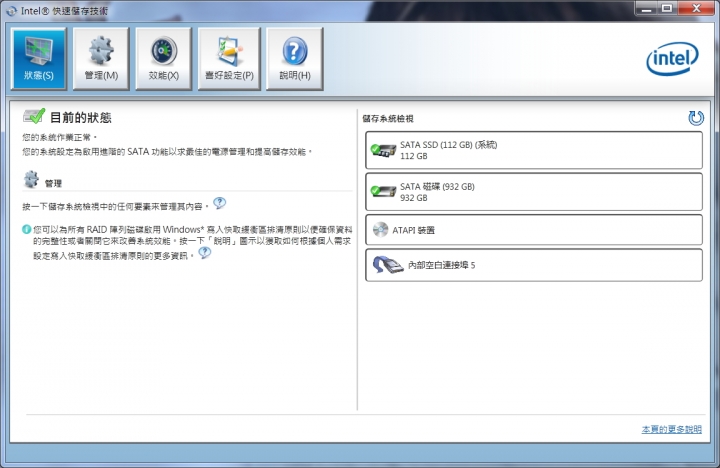Image resolution: width=720 pixels, height=468 pixels.
Task: Click the 儲存系統檢視 label
Action: coord(388,118)
